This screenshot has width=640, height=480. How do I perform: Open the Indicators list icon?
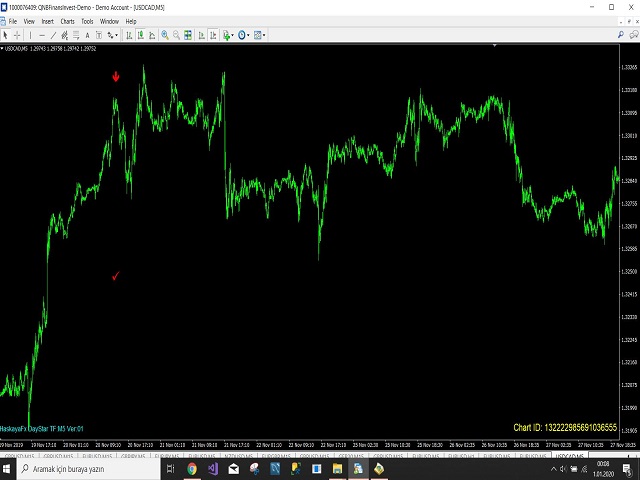(226, 36)
